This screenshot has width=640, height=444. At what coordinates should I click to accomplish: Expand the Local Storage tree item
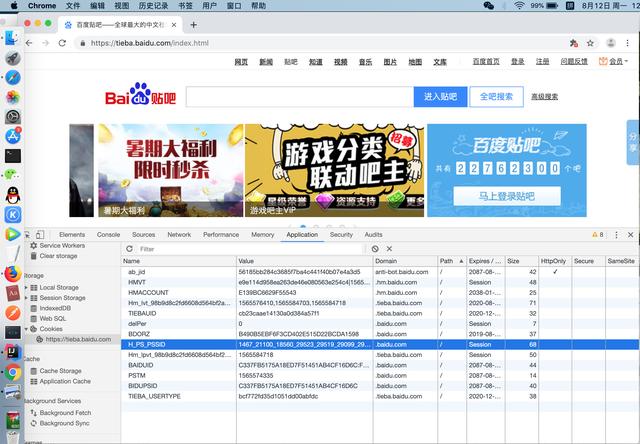(x=27, y=288)
